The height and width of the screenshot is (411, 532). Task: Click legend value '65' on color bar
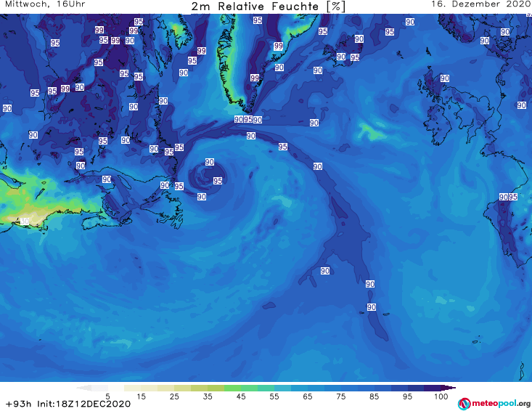point(308,396)
